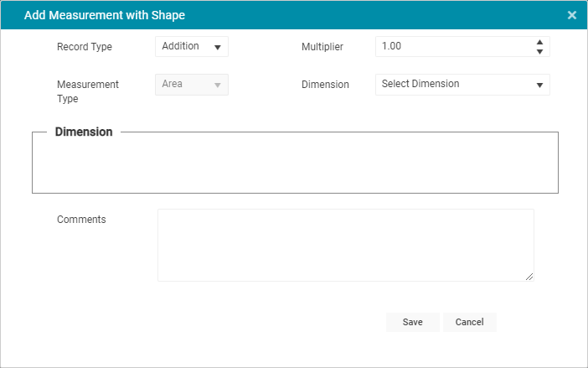Click inside the Comments text area
Screen dimensions: 588x368
(345, 245)
